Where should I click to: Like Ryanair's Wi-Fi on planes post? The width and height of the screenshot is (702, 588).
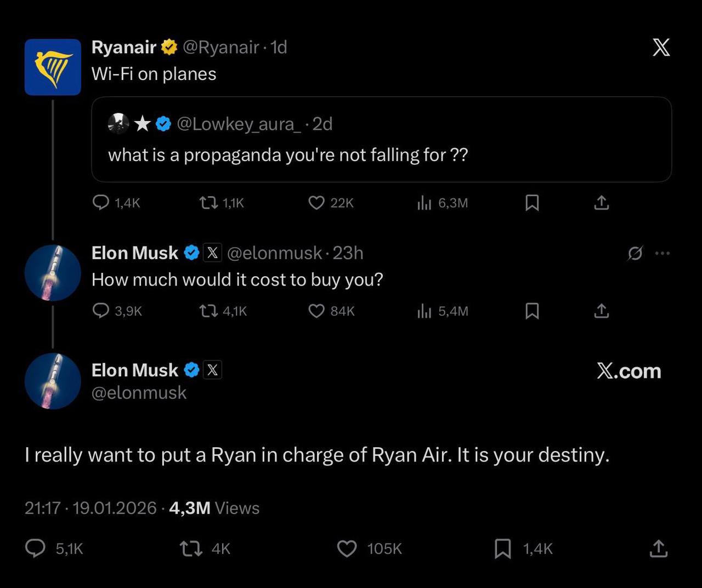(316, 203)
